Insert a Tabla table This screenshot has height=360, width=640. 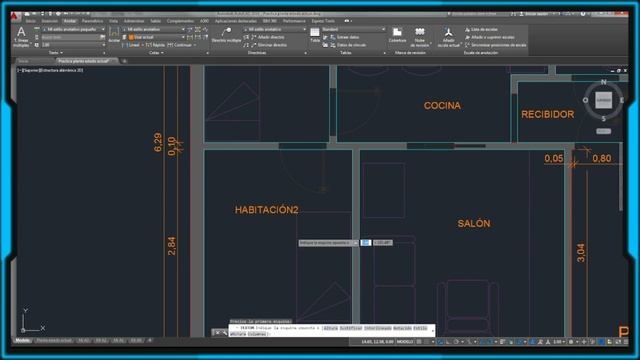[315, 35]
